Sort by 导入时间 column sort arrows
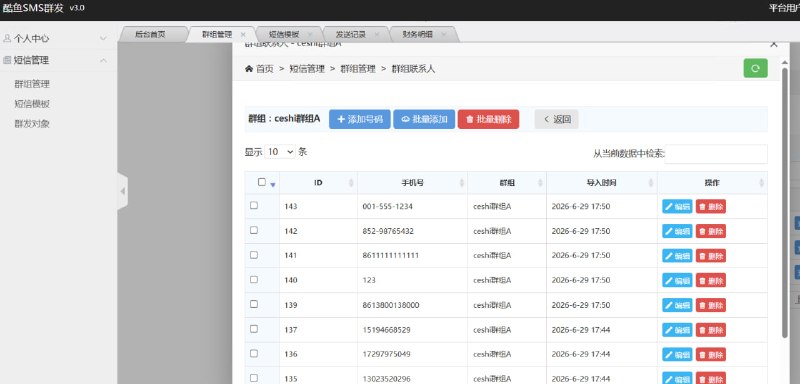This screenshot has height=384, width=800. (651, 183)
